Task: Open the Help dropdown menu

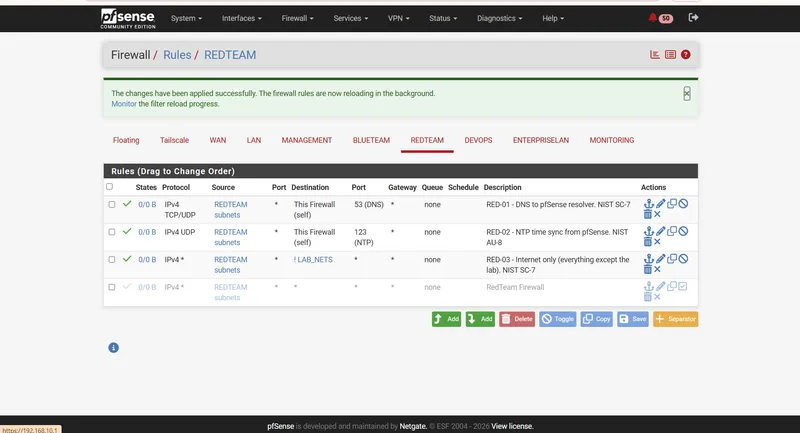Action: pos(553,18)
